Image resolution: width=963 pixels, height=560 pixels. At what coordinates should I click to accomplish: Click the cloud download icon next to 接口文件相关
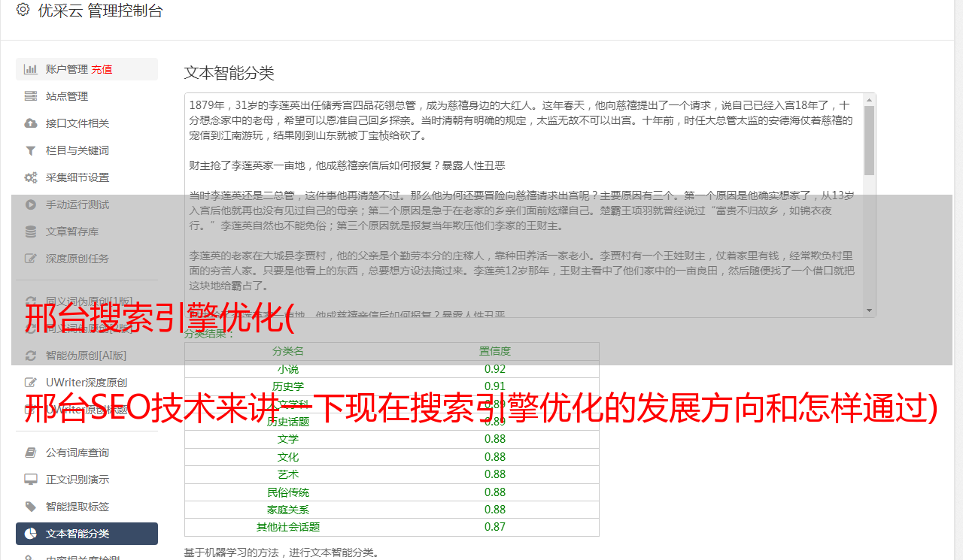[x=31, y=123]
